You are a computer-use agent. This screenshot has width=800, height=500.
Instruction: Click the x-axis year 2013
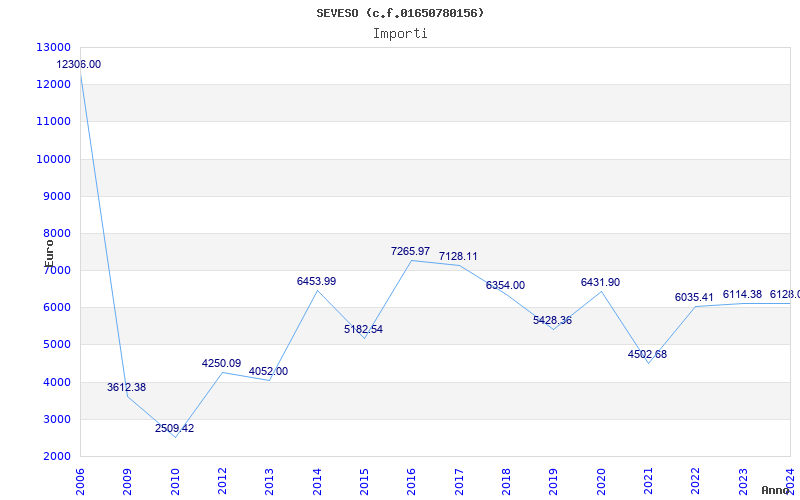coord(269,481)
